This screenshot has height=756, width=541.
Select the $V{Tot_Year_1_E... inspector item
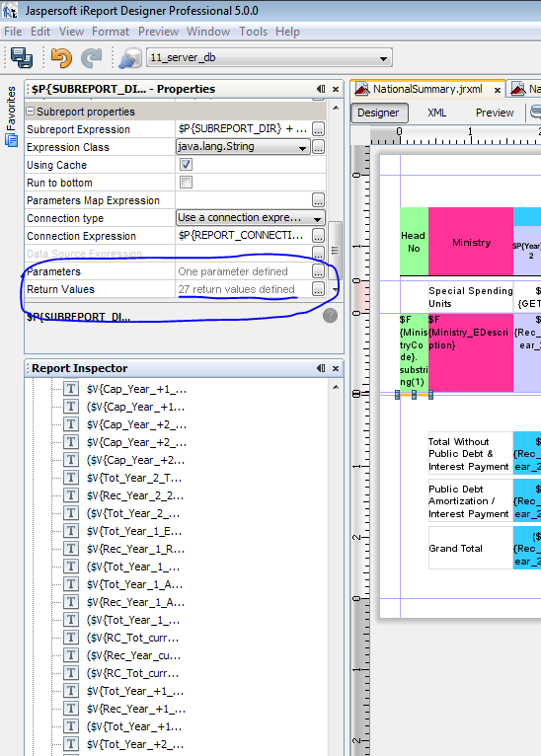[134, 531]
